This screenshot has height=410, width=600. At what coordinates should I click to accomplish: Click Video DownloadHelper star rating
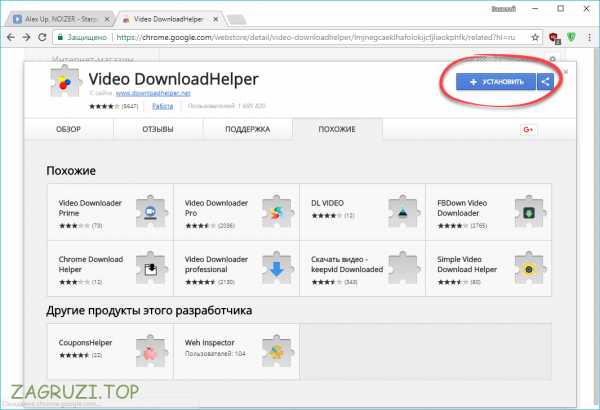104,106
